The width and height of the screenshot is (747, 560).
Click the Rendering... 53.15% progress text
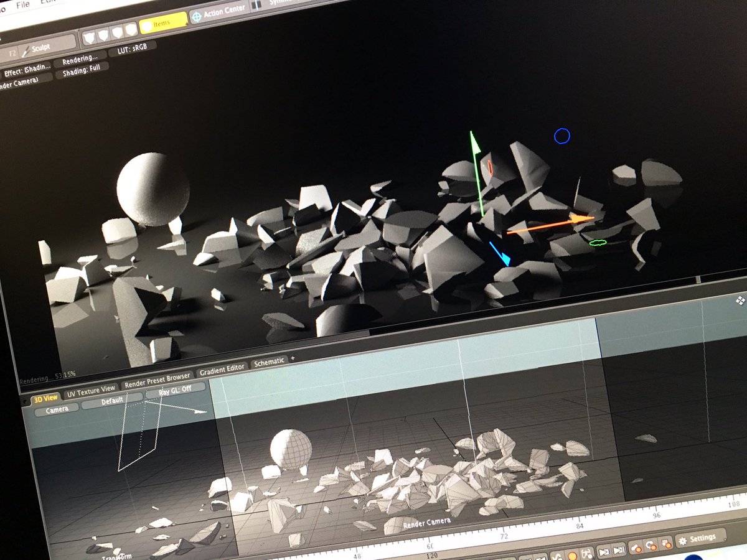pyautogui.click(x=47, y=377)
